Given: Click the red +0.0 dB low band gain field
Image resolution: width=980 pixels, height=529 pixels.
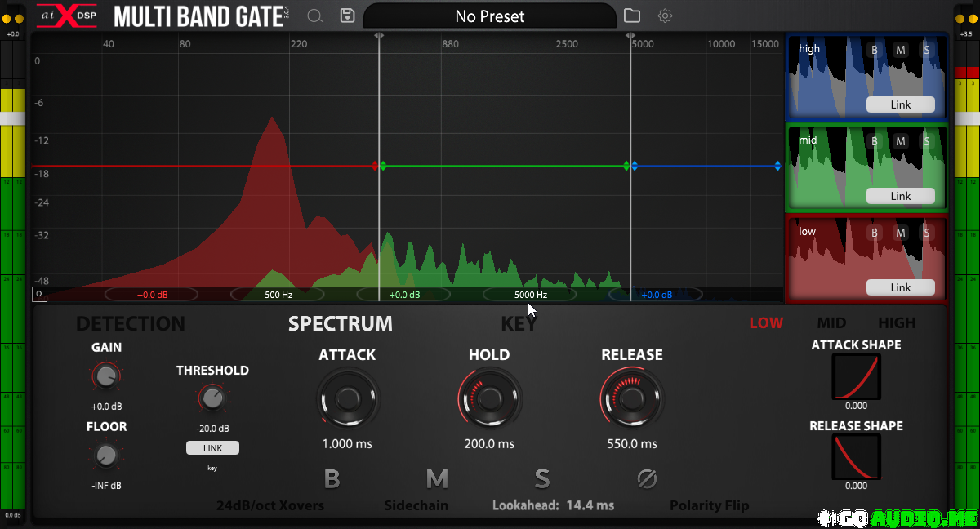Looking at the screenshot, I should (152, 295).
